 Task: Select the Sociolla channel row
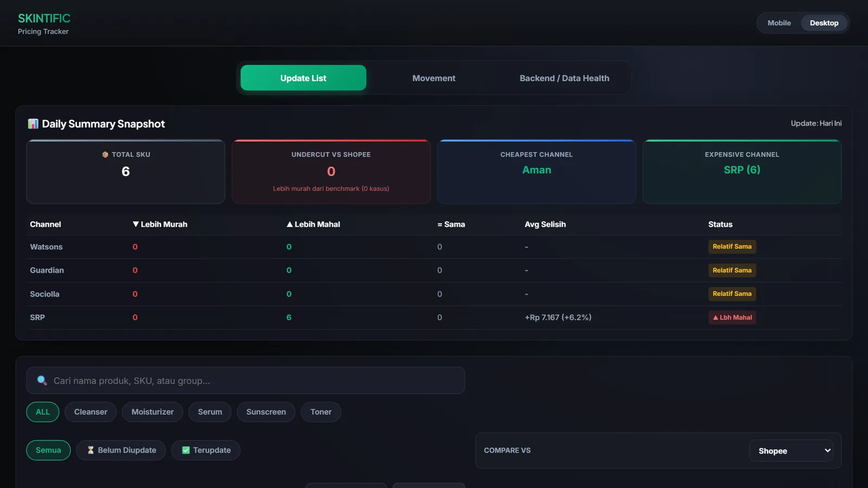coord(434,294)
